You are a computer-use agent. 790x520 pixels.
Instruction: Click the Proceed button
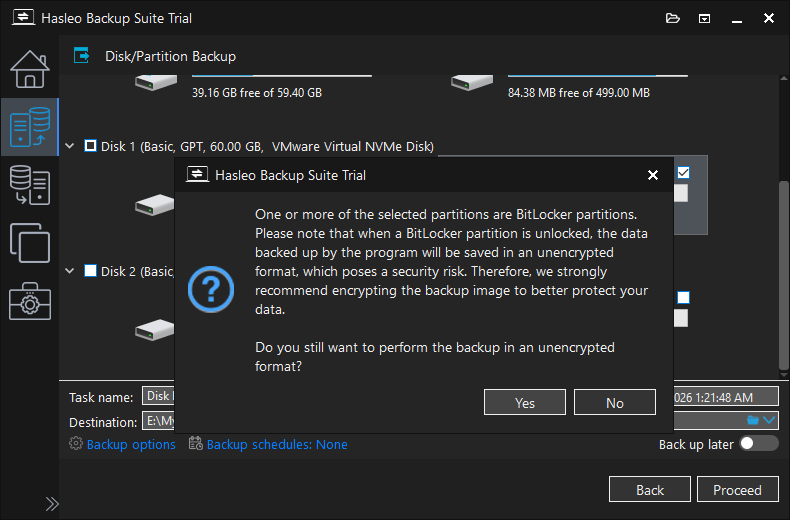pyautogui.click(x=738, y=489)
